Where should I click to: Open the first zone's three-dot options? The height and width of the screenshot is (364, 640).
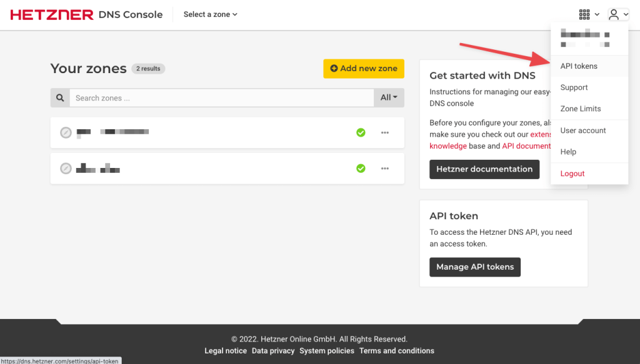385,132
